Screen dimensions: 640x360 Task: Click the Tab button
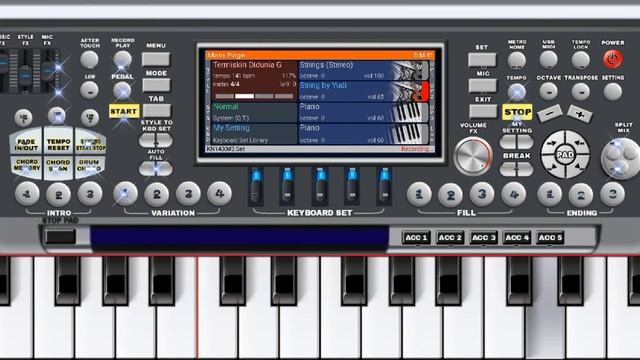pyautogui.click(x=156, y=111)
